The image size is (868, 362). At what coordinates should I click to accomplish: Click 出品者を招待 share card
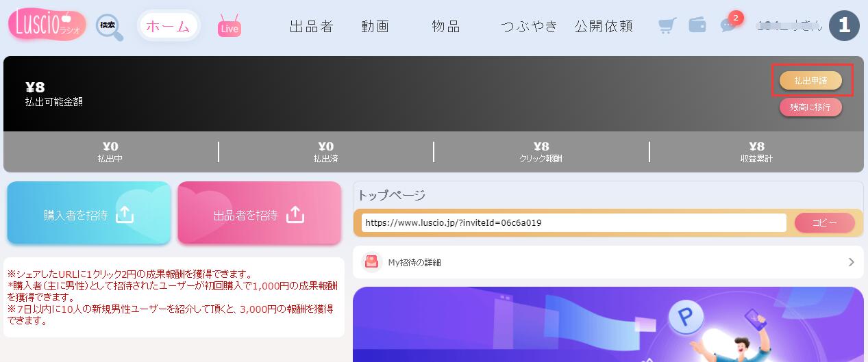[259, 214]
